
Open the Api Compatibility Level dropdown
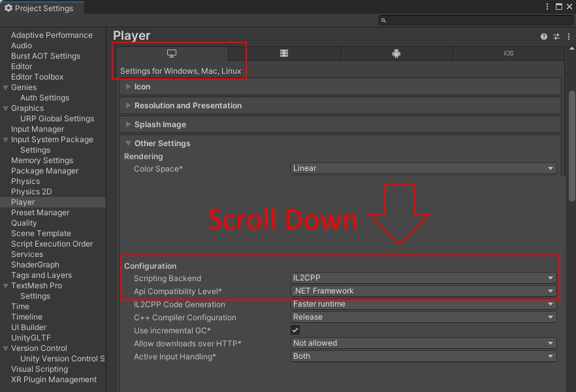pos(423,291)
